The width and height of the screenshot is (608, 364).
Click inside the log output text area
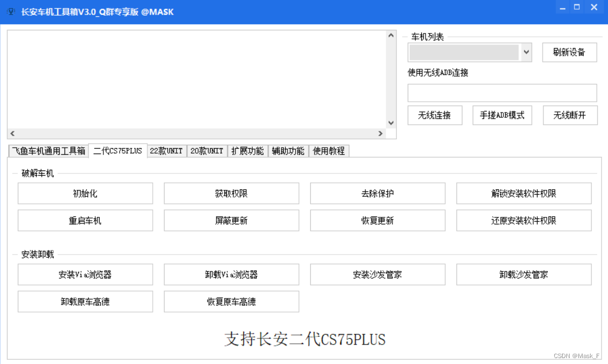coord(197,80)
